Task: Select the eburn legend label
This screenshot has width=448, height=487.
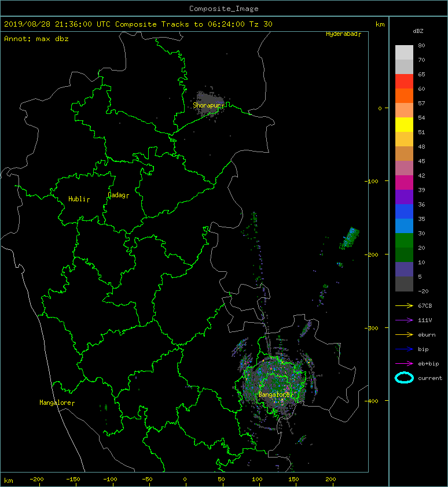Action: (x=427, y=335)
